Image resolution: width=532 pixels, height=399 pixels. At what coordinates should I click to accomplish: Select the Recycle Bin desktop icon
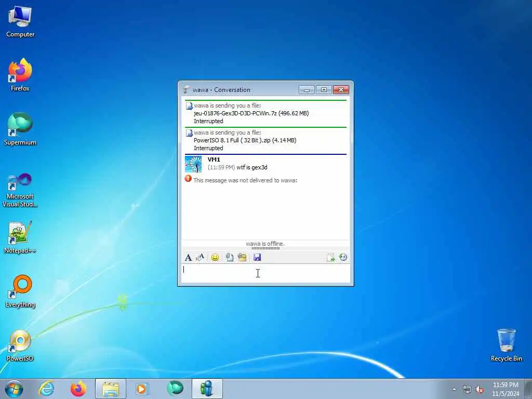coord(506,345)
